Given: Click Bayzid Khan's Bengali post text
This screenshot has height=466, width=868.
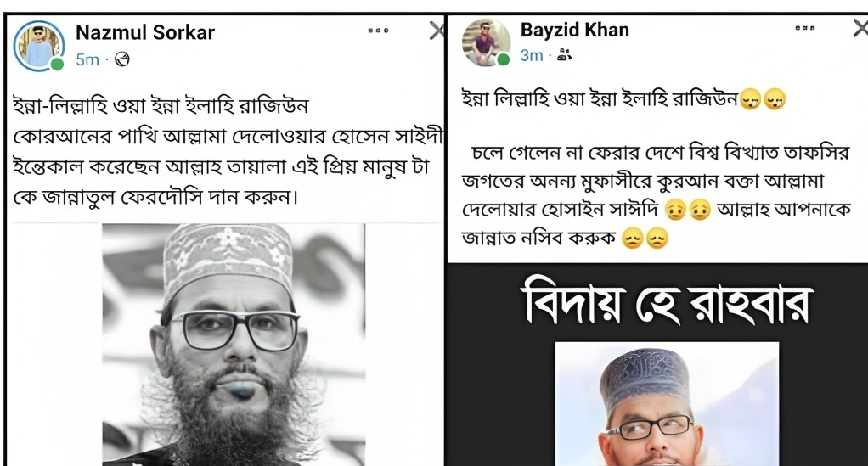Looking at the screenshot, I should [x=656, y=168].
